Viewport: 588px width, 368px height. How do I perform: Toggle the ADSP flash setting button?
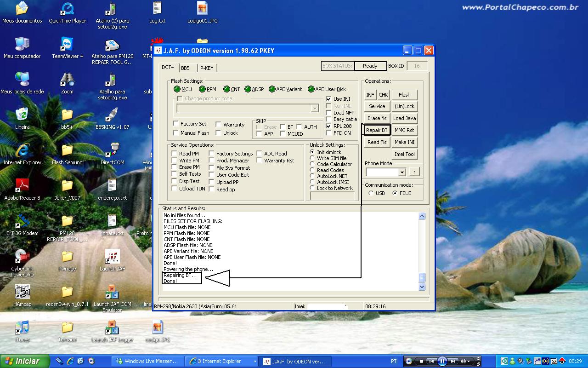point(254,89)
